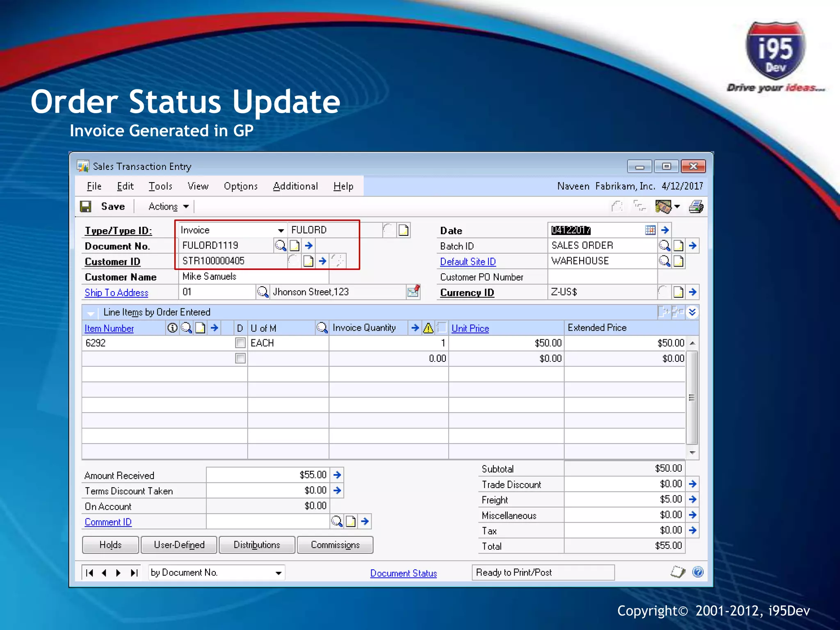
Task: Click the line items vertical scrollbar thumb
Action: 692,397
